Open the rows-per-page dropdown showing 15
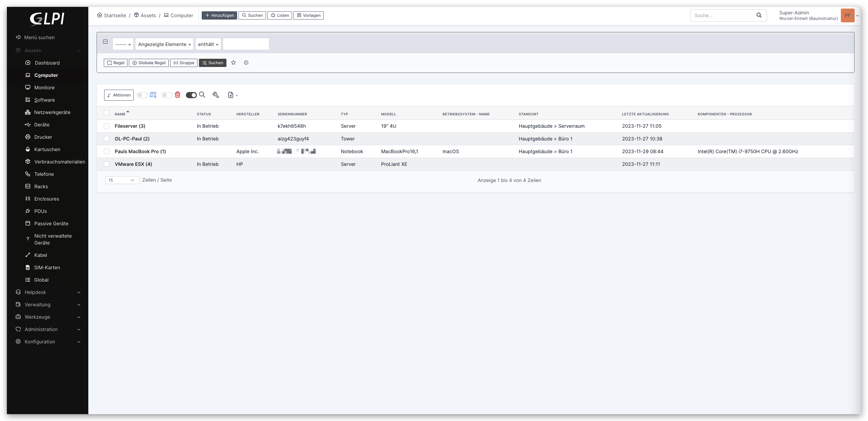This screenshot has width=868, height=421. [x=122, y=180]
